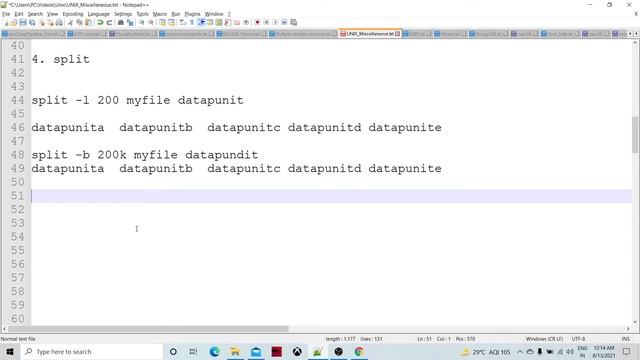Click the vertical scrollbar thumb

point(635,135)
